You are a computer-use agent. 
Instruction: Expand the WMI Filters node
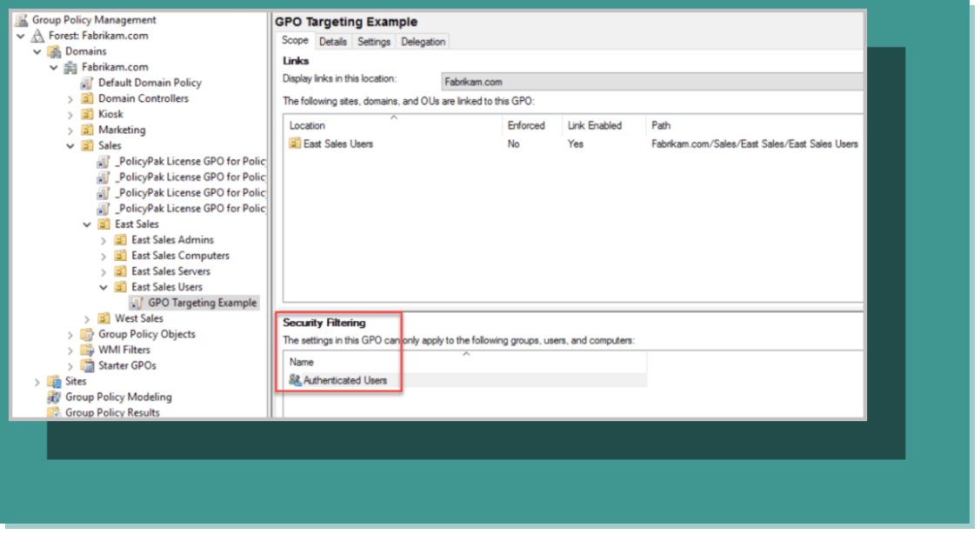tap(70, 350)
